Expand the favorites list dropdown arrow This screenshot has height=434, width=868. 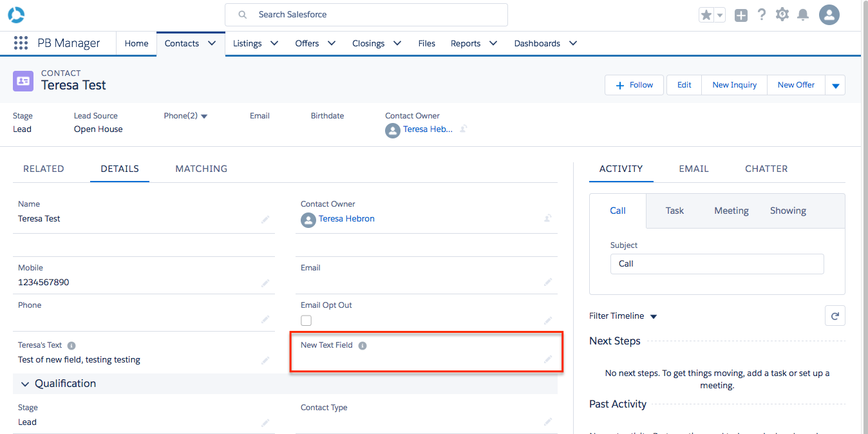[720, 15]
